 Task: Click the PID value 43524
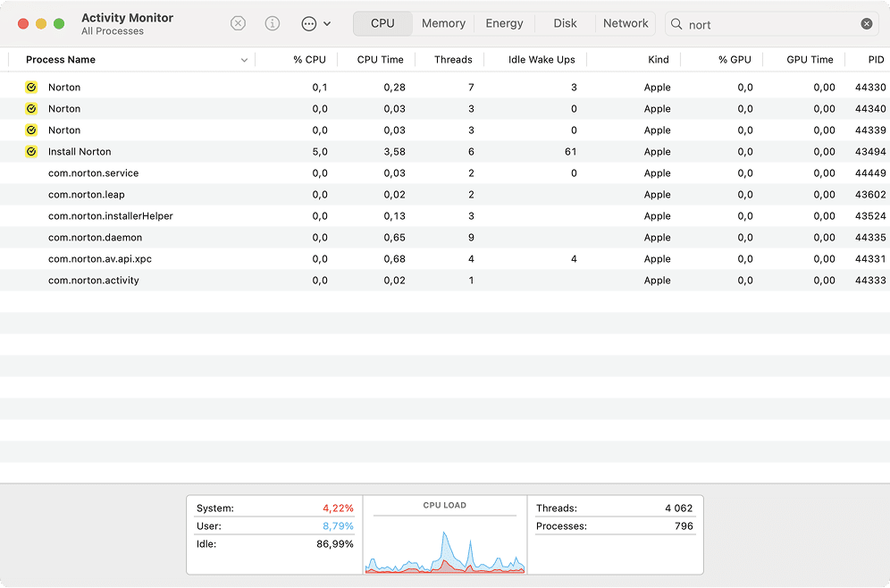(870, 216)
